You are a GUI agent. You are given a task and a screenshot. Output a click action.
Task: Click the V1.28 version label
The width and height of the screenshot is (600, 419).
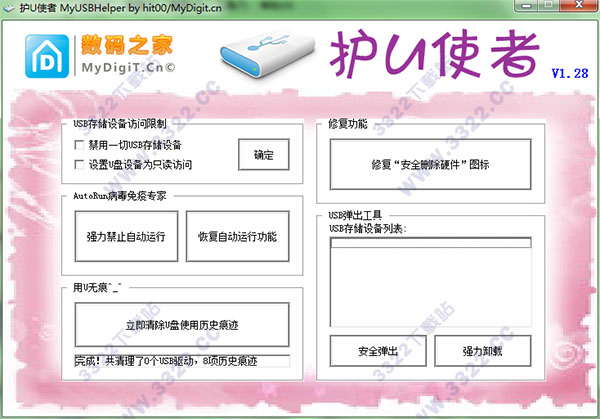[x=570, y=73]
